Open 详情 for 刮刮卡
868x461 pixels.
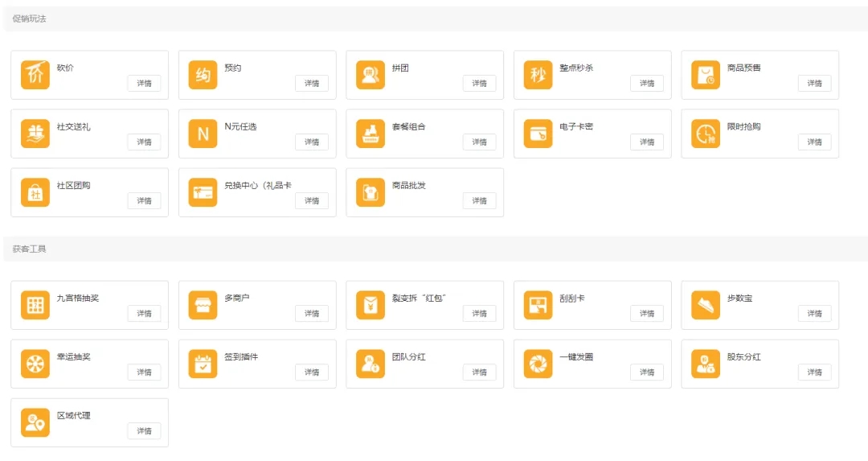coord(647,313)
